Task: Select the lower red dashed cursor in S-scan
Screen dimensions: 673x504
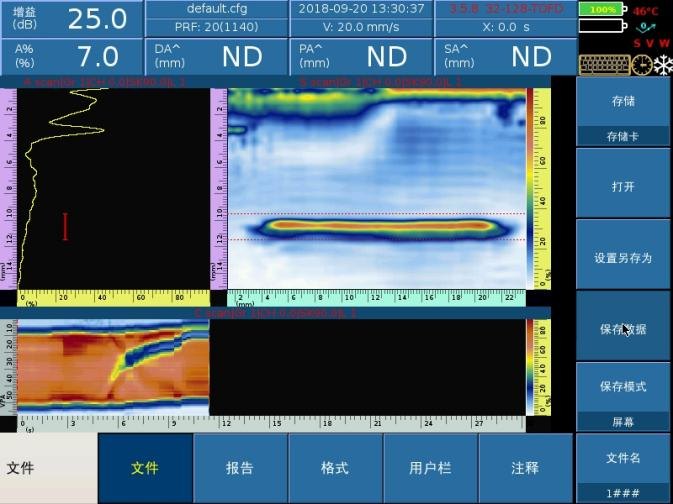Action: pyautogui.click(x=376, y=240)
